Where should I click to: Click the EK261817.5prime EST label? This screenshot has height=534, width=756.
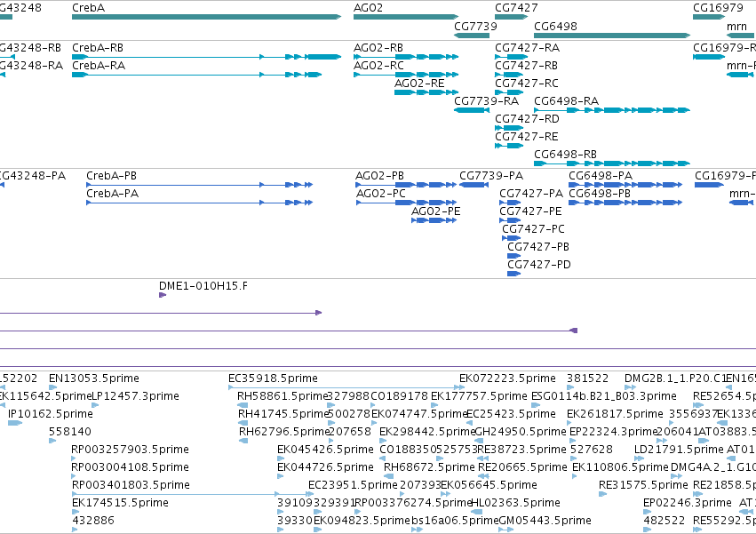(x=616, y=414)
